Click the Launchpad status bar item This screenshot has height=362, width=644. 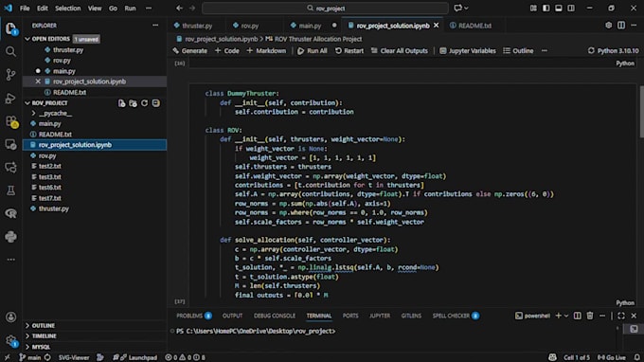tap(136, 357)
